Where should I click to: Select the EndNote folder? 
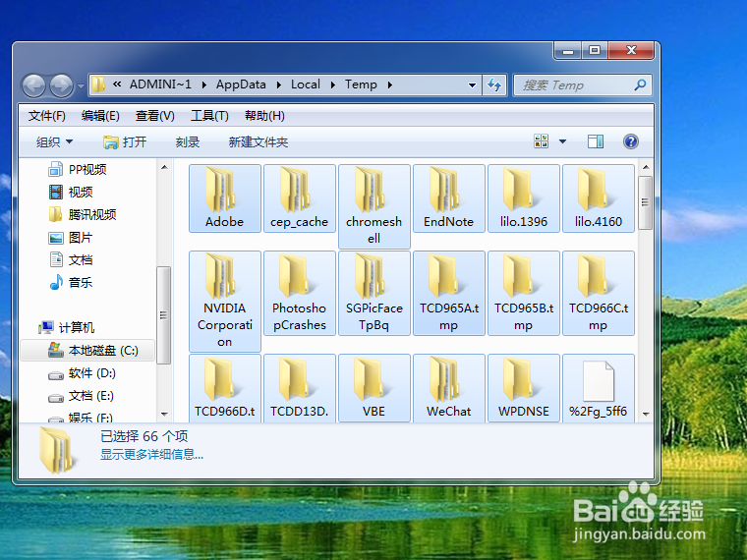[449, 198]
